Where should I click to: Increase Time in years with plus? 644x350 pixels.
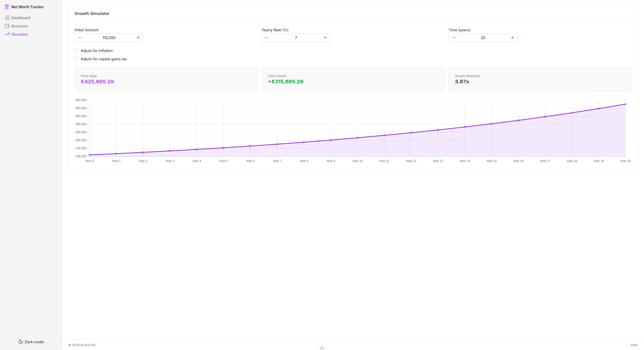point(512,38)
